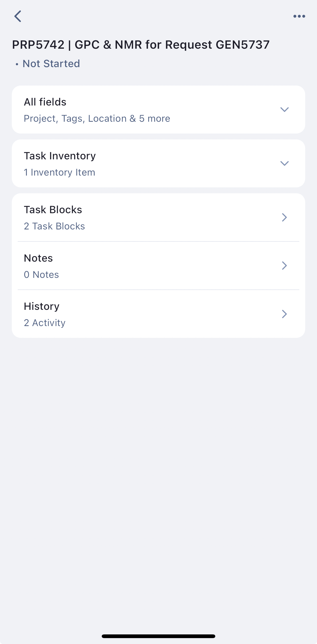Tap the "0 Notes" count

pyautogui.click(x=42, y=275)
